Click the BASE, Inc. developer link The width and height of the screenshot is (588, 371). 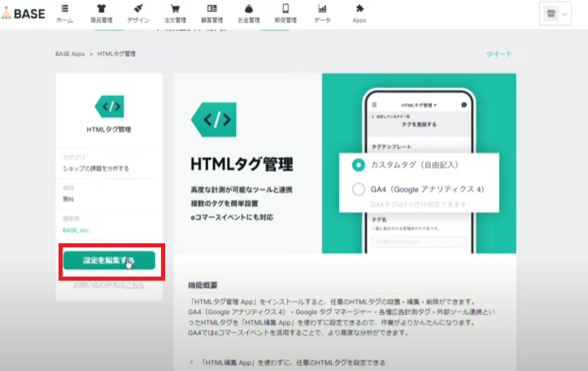coord(79,229)
